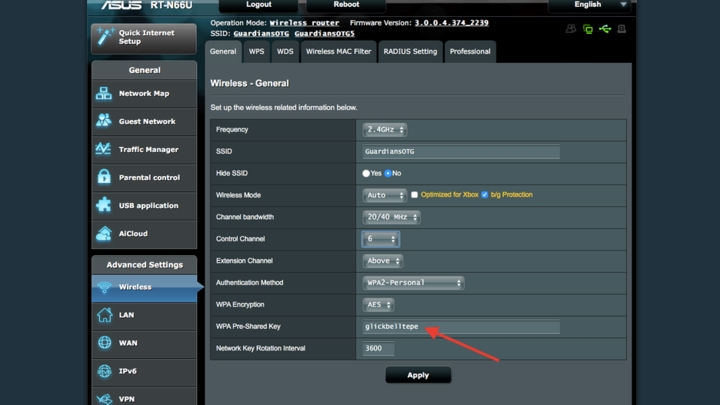The height and width of the screenshot is (405, 720).
Task: Open the Control Channel dropdown
Action: point(380,239)
